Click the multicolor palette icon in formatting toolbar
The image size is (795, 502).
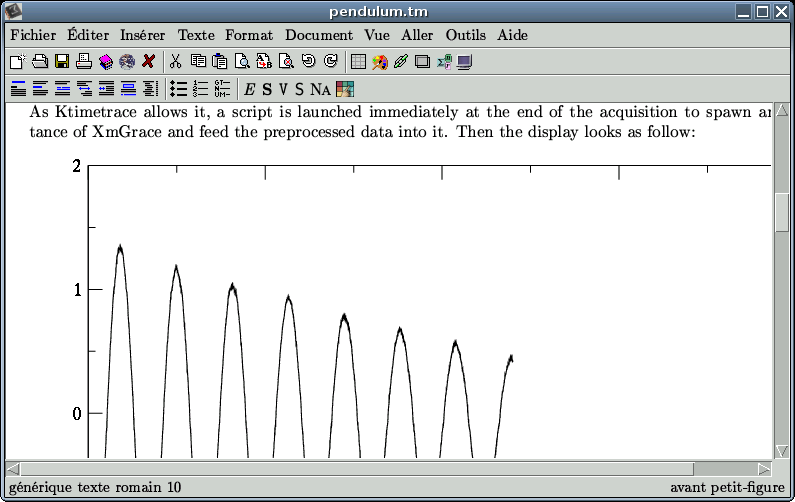[x=345, y=89]
